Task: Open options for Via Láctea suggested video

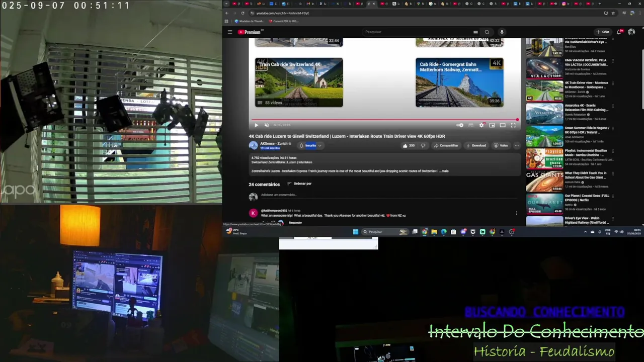Action: (613, 62)
